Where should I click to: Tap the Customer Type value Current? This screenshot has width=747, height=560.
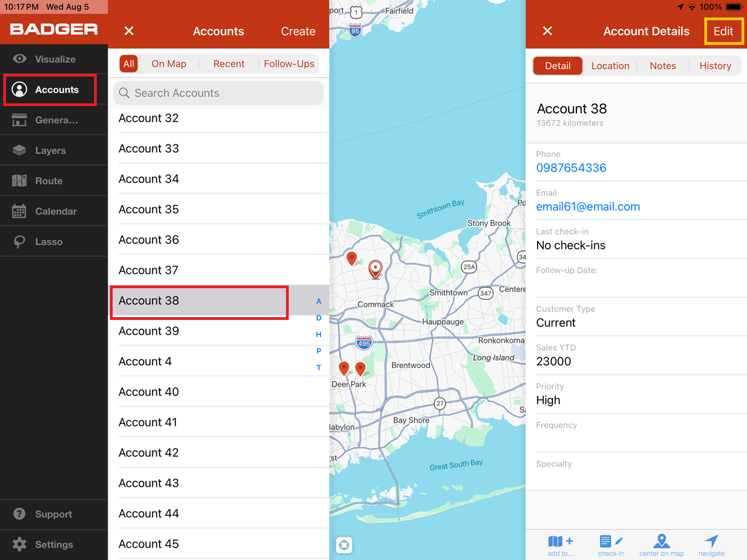(556, 323)
